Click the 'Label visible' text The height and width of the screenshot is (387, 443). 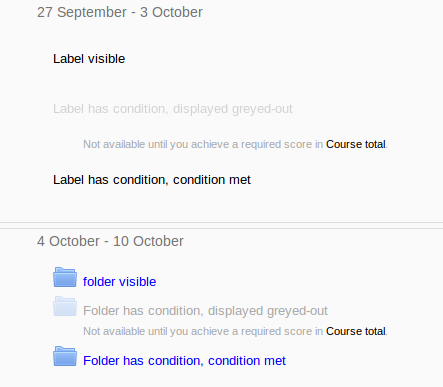coord(89,59)
